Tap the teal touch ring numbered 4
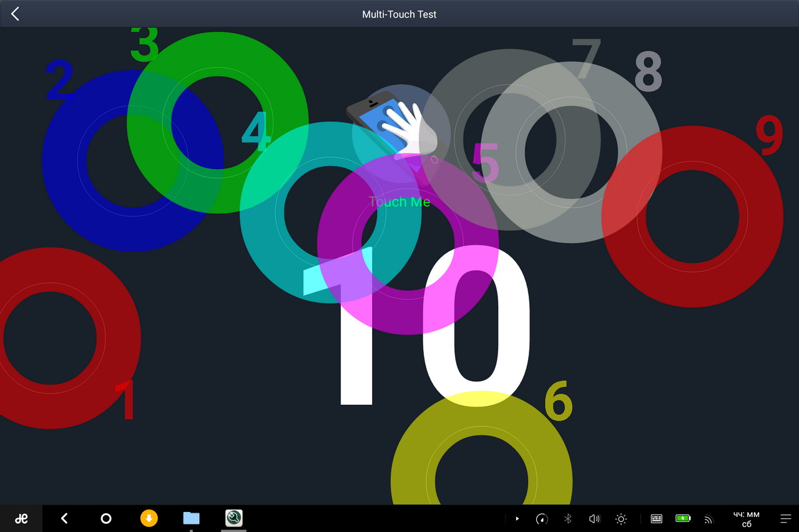The image size is (799, 532). (331, 212)
